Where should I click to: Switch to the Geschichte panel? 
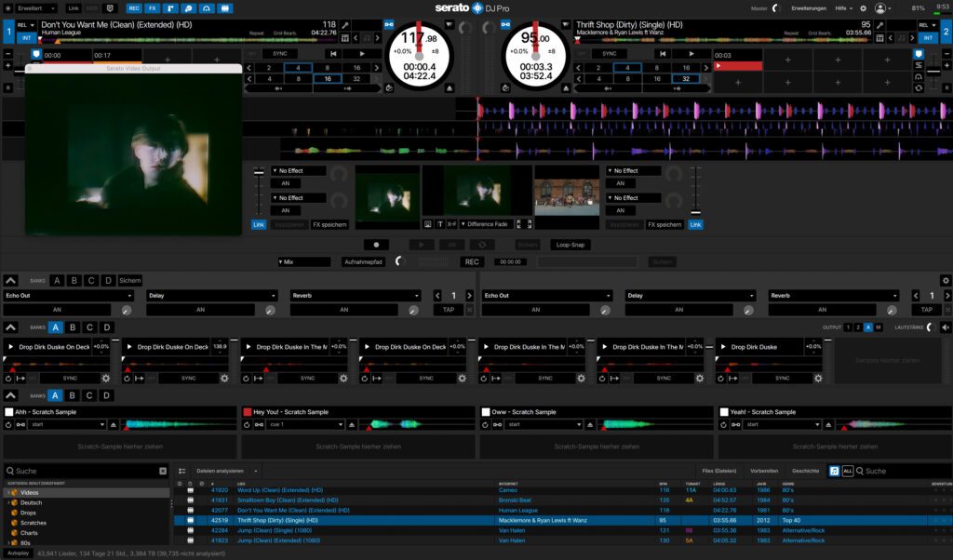tap(806, 472)
